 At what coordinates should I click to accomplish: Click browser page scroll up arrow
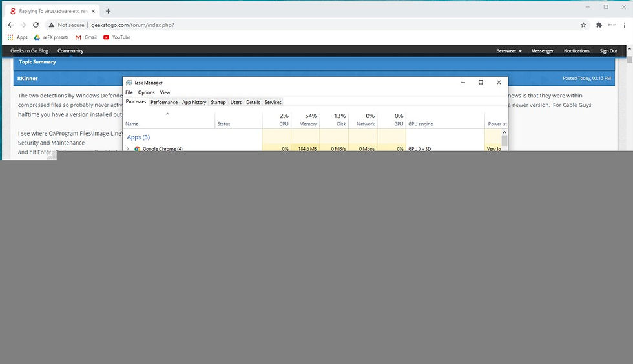tap(630, 48)
